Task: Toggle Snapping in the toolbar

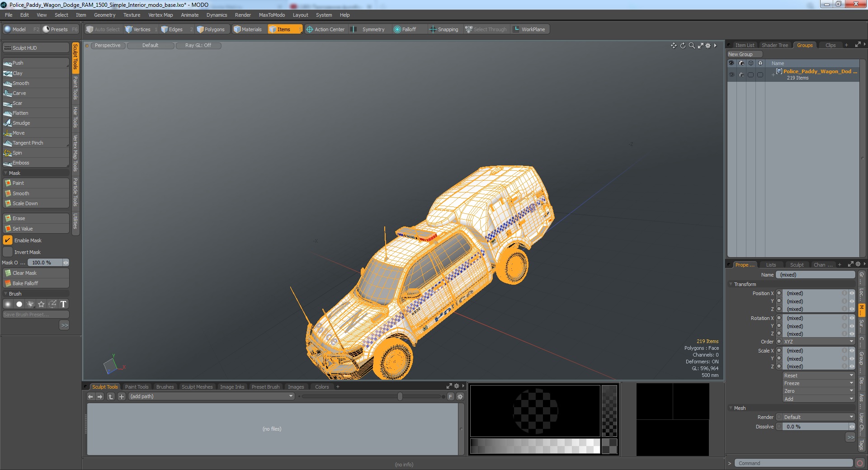Action: click(x=443, y=29)
